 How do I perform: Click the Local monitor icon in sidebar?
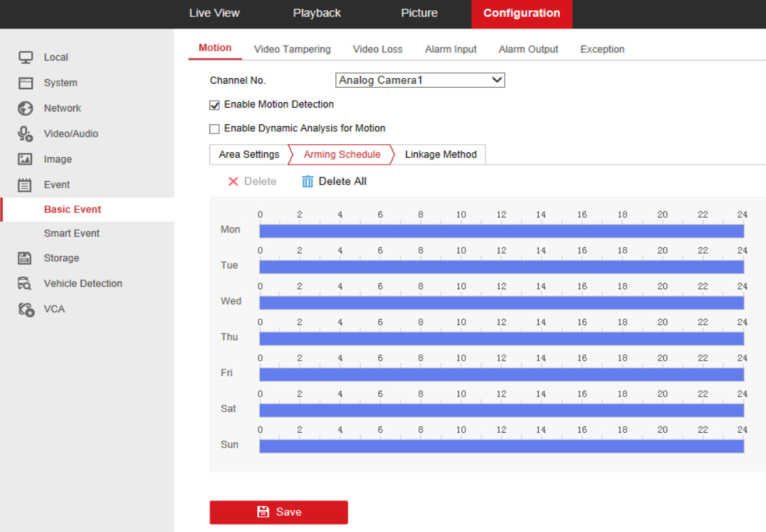[25, 57]
